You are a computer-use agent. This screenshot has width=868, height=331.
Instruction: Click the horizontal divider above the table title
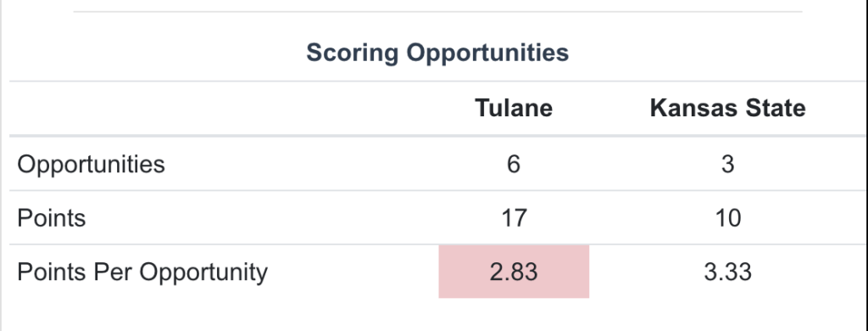point(437,11)
